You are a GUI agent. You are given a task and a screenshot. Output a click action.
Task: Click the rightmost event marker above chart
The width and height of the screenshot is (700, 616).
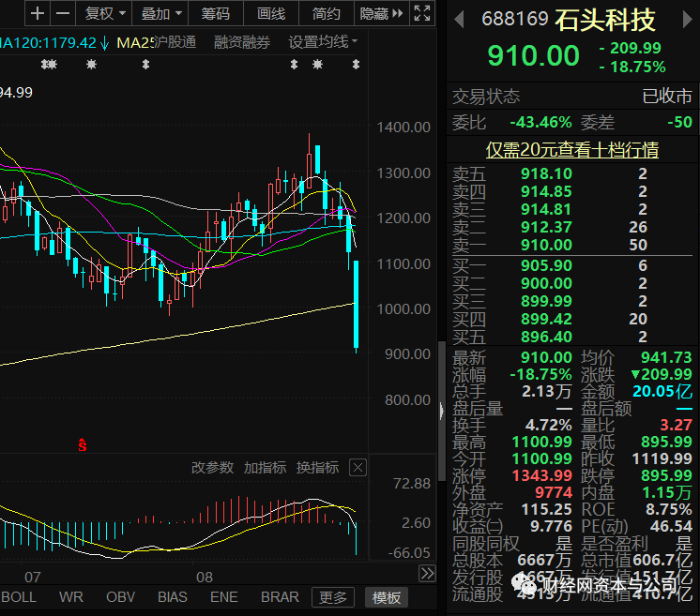[x=356, y=65]
